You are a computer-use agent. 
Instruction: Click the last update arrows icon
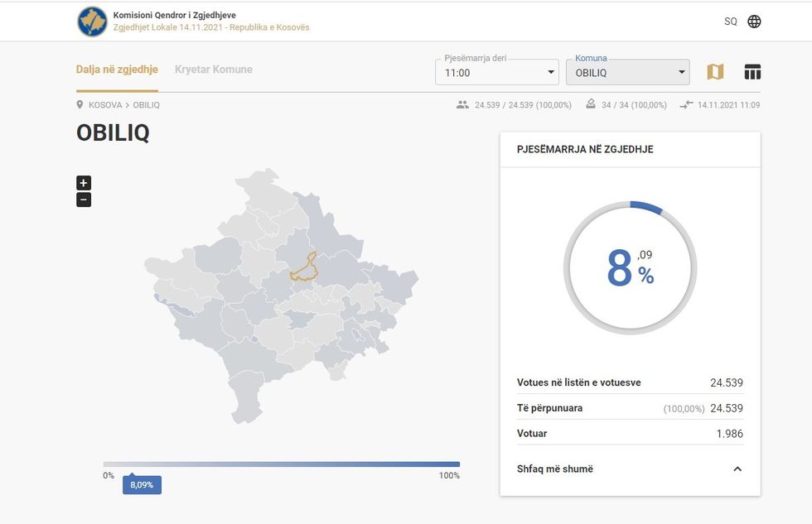[x=686, y=105]
